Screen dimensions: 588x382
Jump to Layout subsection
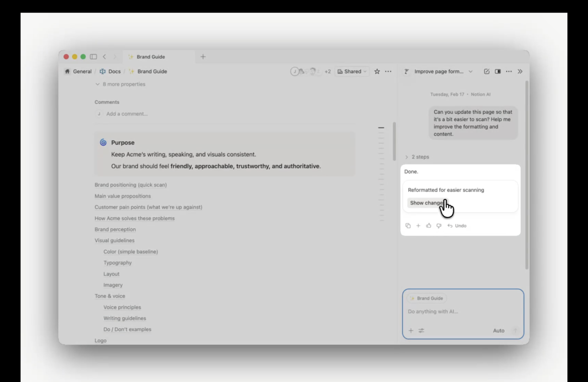(112, 274)
